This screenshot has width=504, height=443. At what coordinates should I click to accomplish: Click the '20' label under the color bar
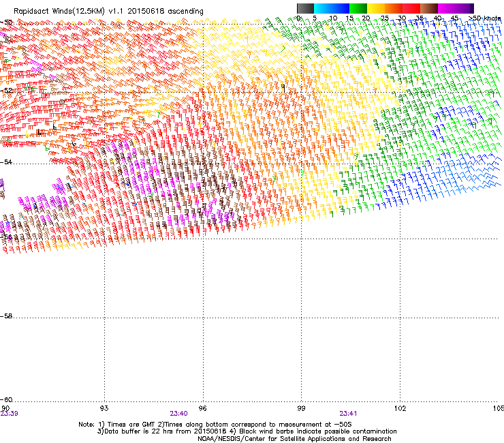click(366, 18)
